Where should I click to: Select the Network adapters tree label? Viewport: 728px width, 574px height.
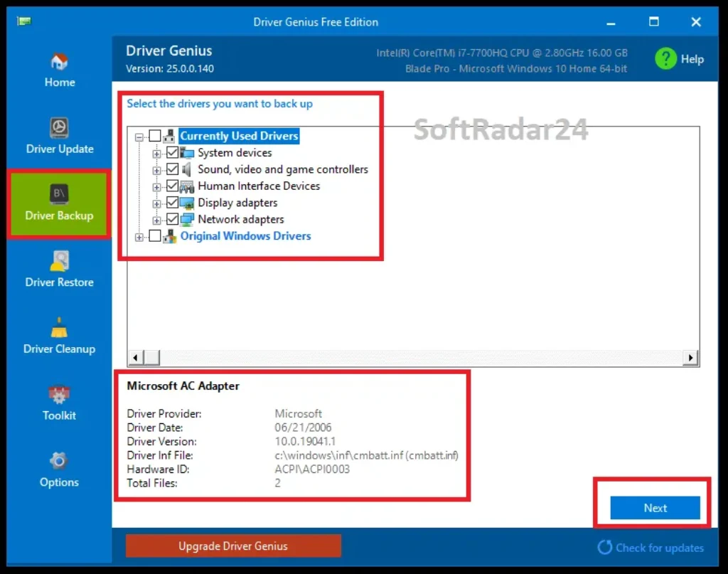pyautogui.click(x=240, y=219)
